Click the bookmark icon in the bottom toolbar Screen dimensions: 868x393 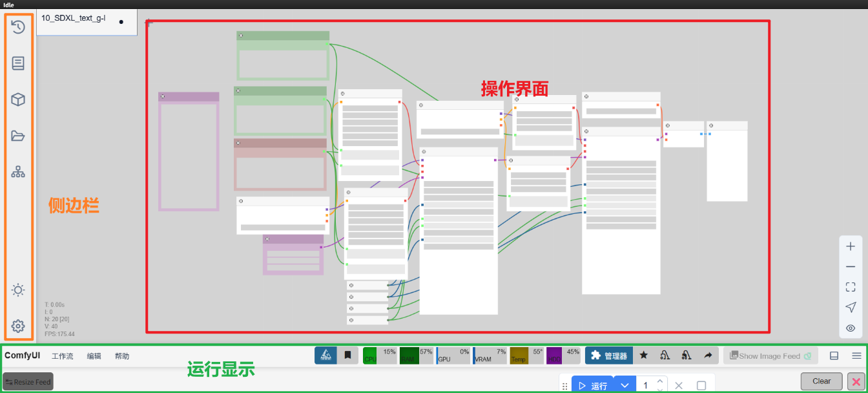tap(347, 356)
